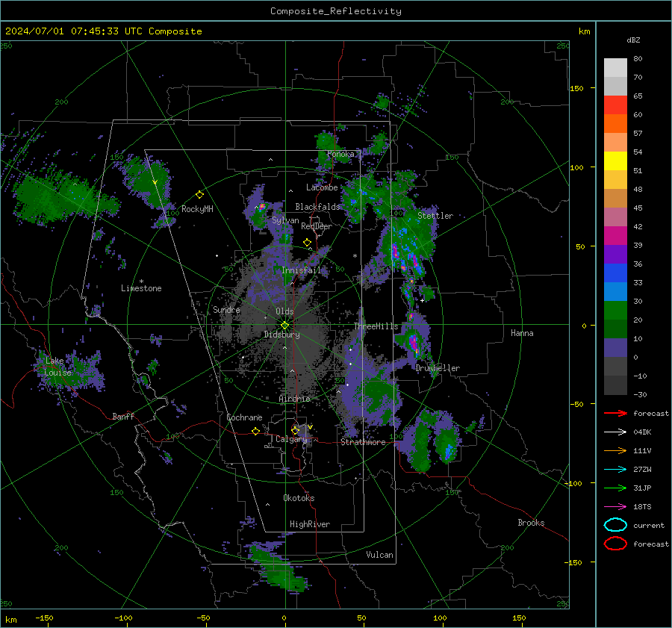Click the cyan current ellipse icon

point(615,525)
